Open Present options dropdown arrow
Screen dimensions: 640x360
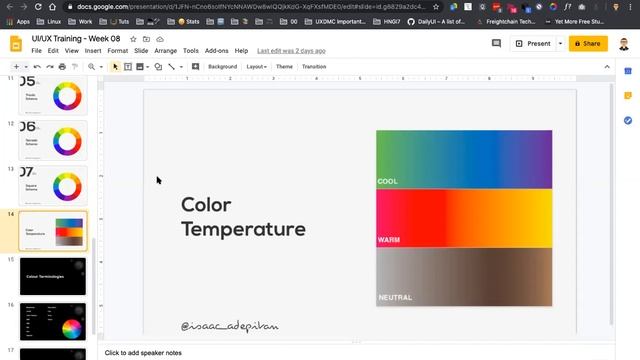point(560,44)
